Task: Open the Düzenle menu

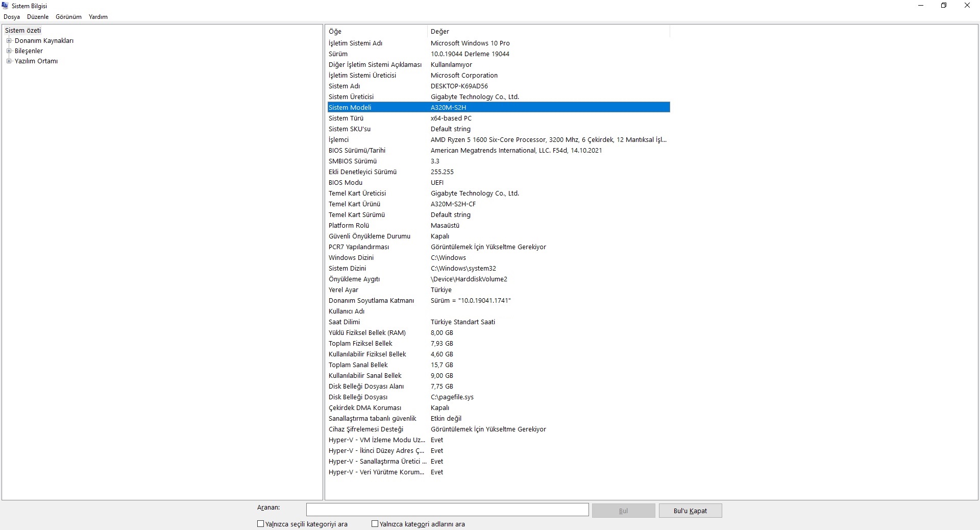Action: (x=38, y=17)
